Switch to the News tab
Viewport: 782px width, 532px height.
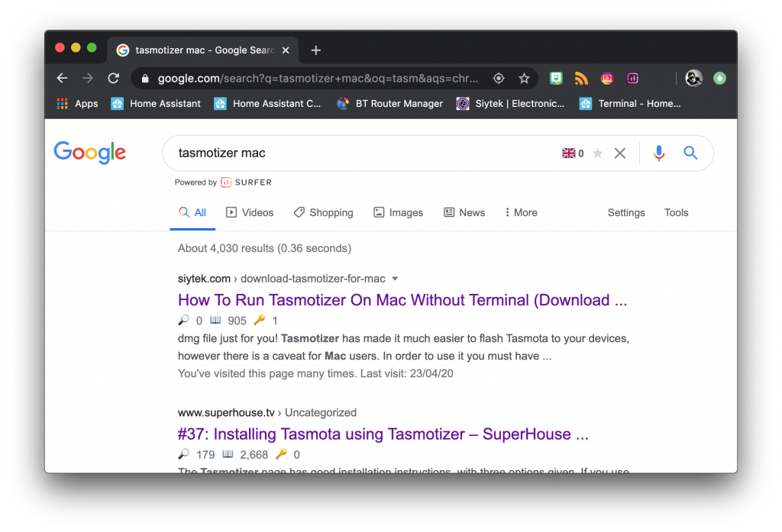[x=464, y=212]
